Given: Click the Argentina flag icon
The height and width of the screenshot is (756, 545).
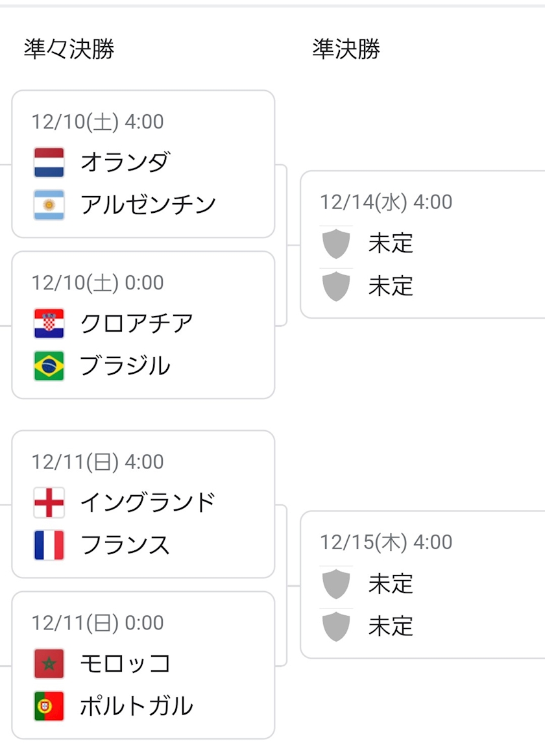Looking at the screenshot, I should point(49,205).
